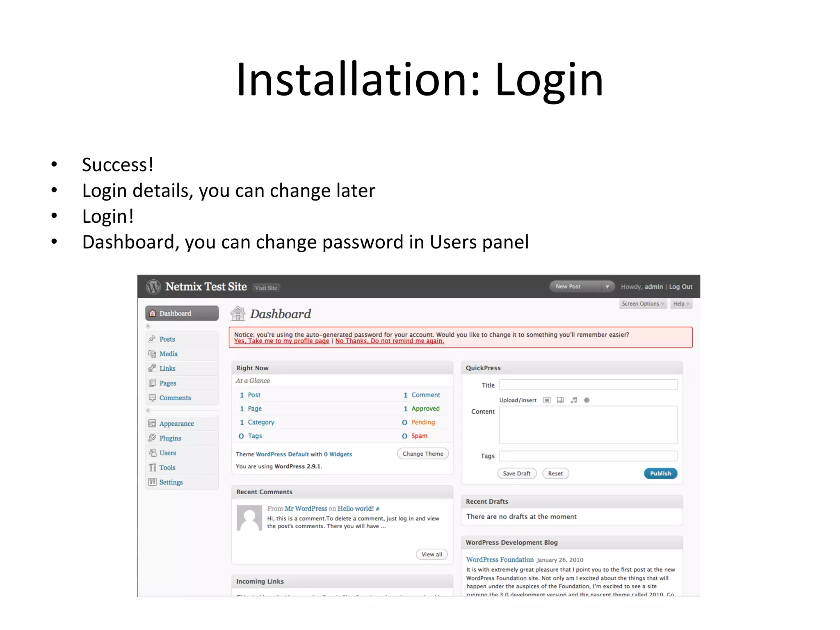Open the Tools menu item

click(182, 467)
